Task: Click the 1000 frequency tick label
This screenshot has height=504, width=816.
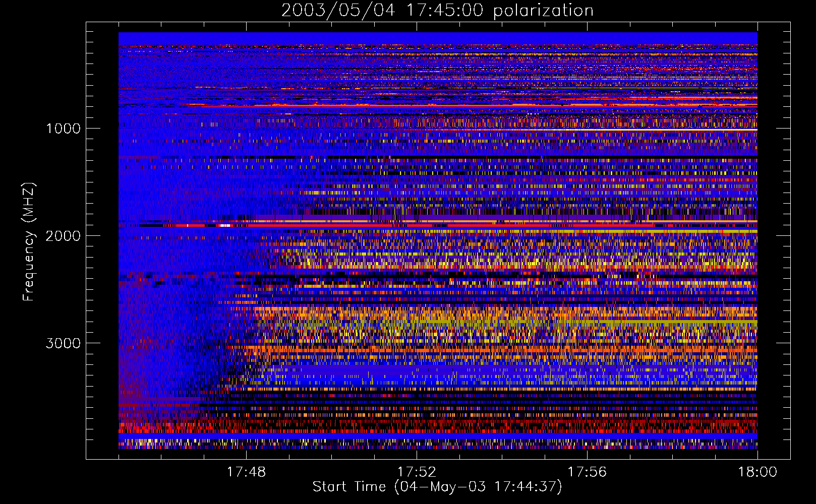Action: click(x=64, y=129)
